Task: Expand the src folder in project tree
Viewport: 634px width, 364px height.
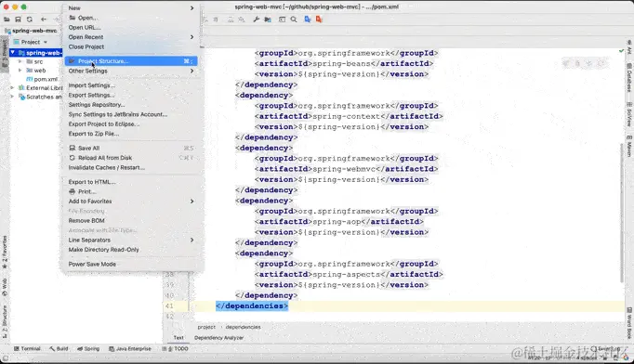Action: click(20, 61)
